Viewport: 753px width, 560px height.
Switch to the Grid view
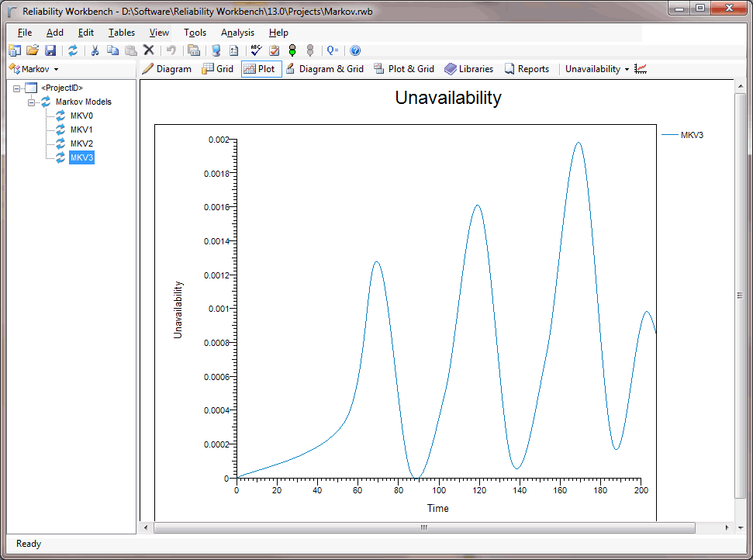217,69
